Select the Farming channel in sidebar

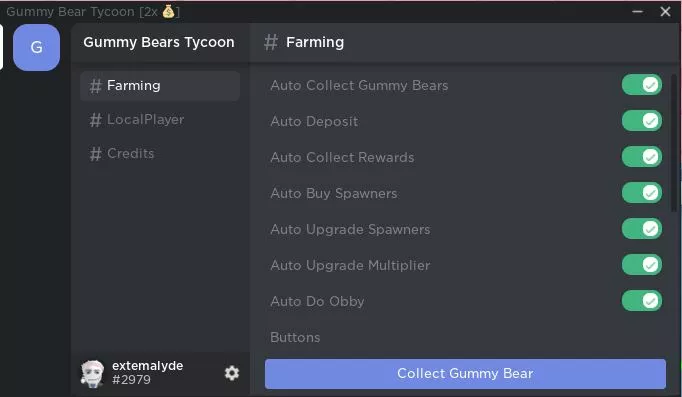click(x=160, y=86)
